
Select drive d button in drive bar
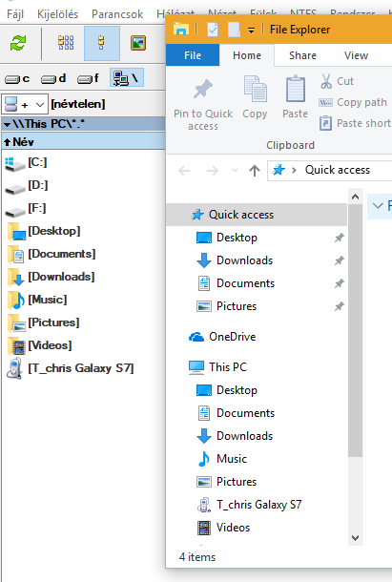(x=53, y=78)
